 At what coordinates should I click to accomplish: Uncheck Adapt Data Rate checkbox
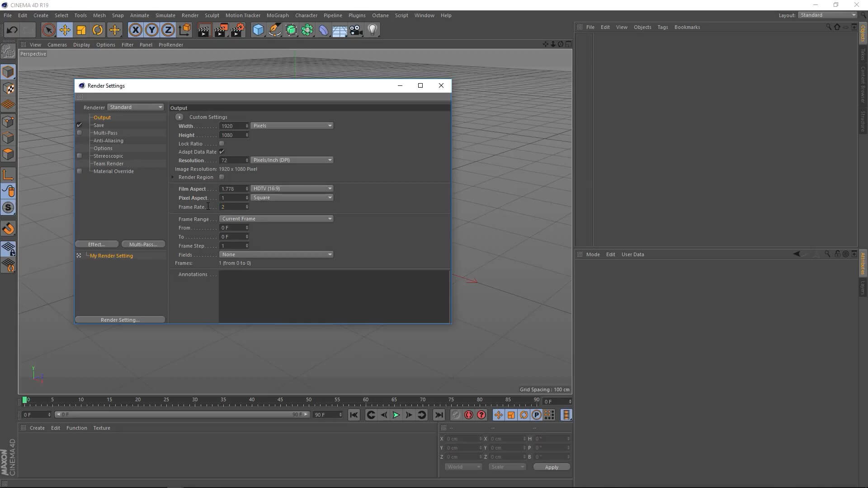222,152
